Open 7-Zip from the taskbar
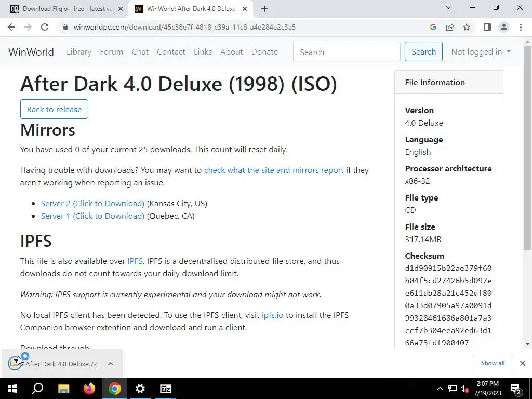This screenshot has width=532, height=399. coord(166,389)
